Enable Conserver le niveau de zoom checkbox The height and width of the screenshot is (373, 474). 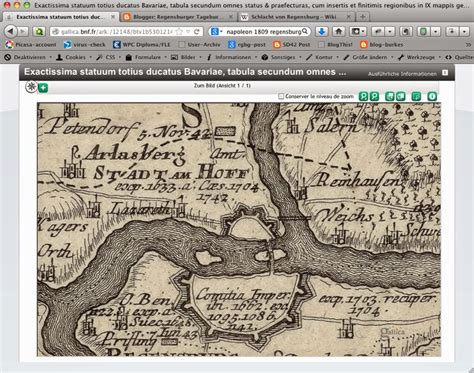pos(281,96)
